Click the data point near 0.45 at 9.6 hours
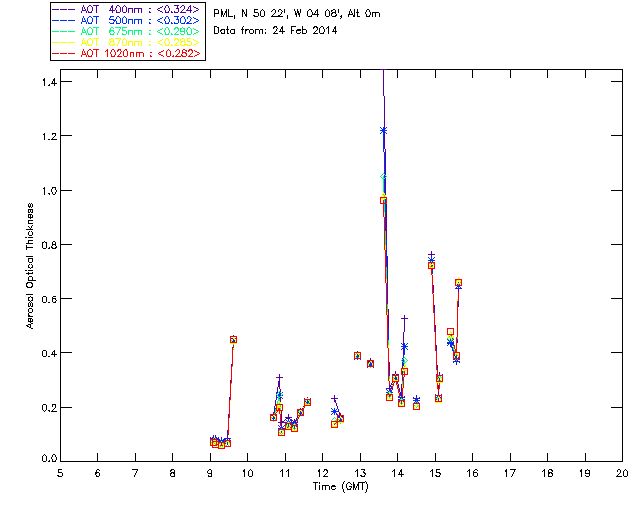This screenshot has height=512, width=640. point(233,340)
